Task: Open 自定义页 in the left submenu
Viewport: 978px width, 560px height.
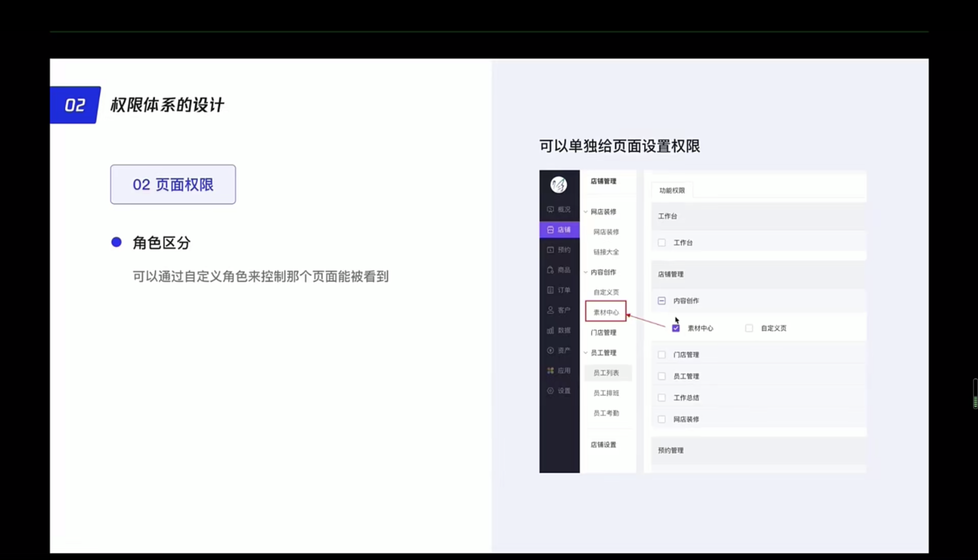Action: point(606,292)
